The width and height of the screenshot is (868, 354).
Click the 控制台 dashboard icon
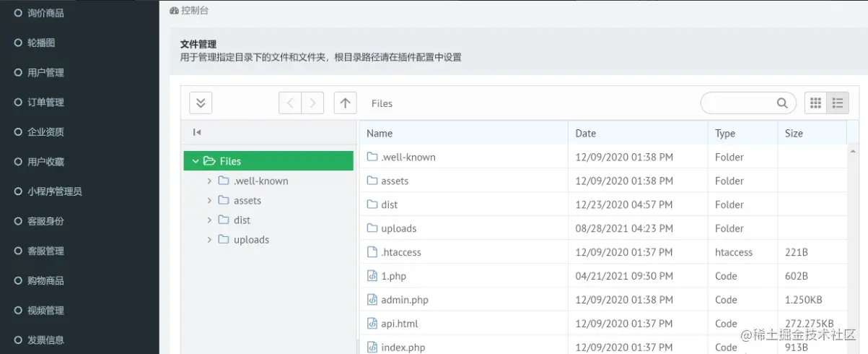click(x=174, y=11)
